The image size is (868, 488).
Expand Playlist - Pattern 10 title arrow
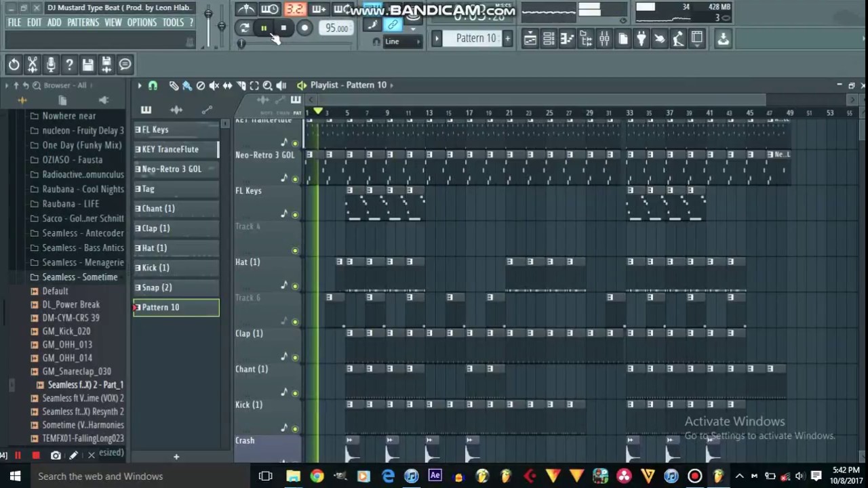392,85
